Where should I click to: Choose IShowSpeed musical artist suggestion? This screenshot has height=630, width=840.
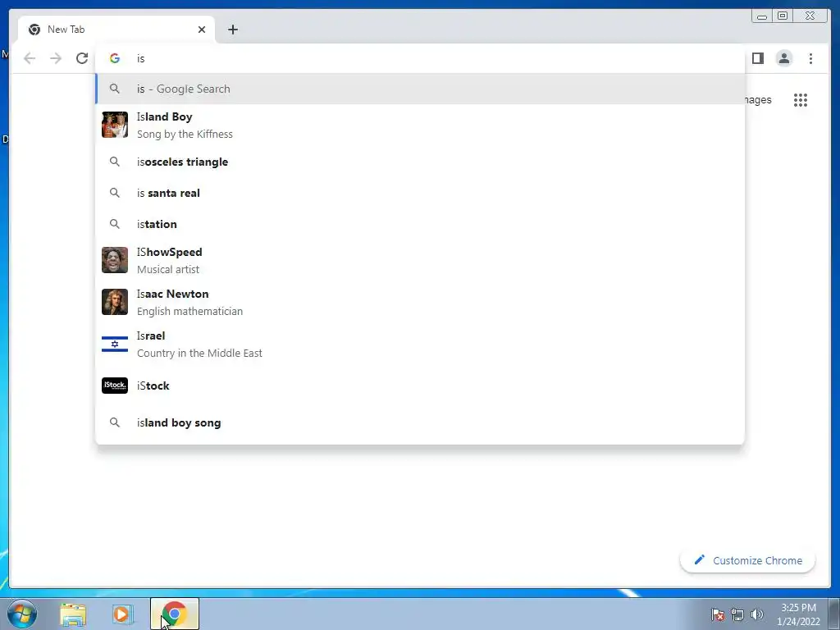pyautogui.click(x=420, y=260)
